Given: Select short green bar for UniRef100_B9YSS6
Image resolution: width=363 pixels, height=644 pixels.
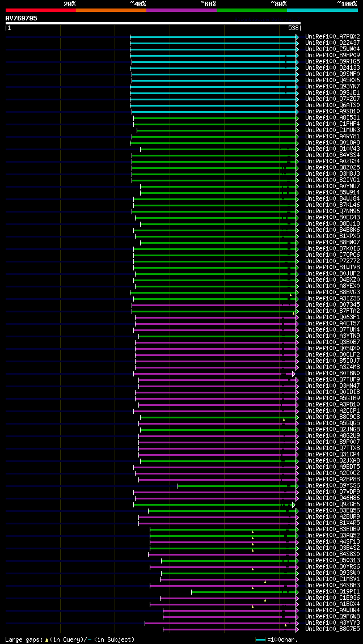Looking at the screenshot, I should 238,486.
